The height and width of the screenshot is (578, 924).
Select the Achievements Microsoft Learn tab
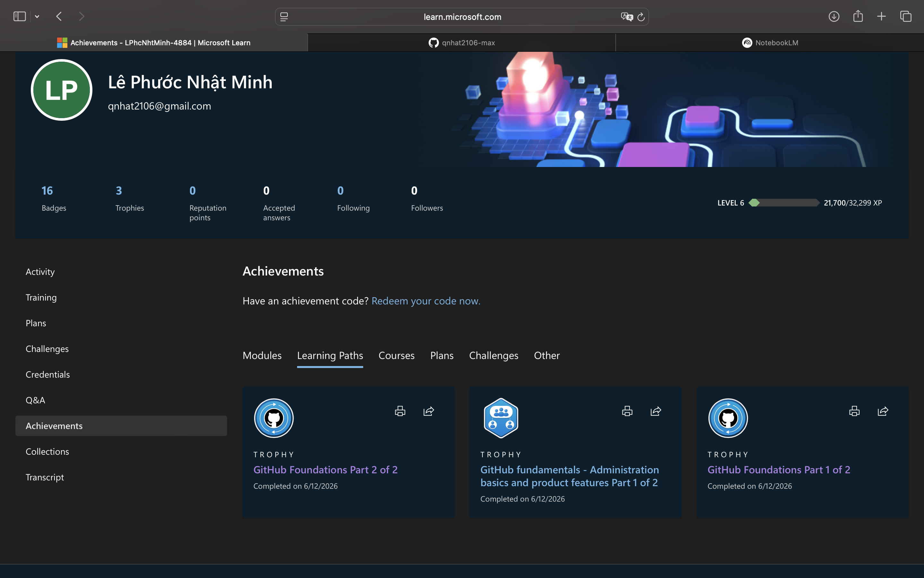154,43
